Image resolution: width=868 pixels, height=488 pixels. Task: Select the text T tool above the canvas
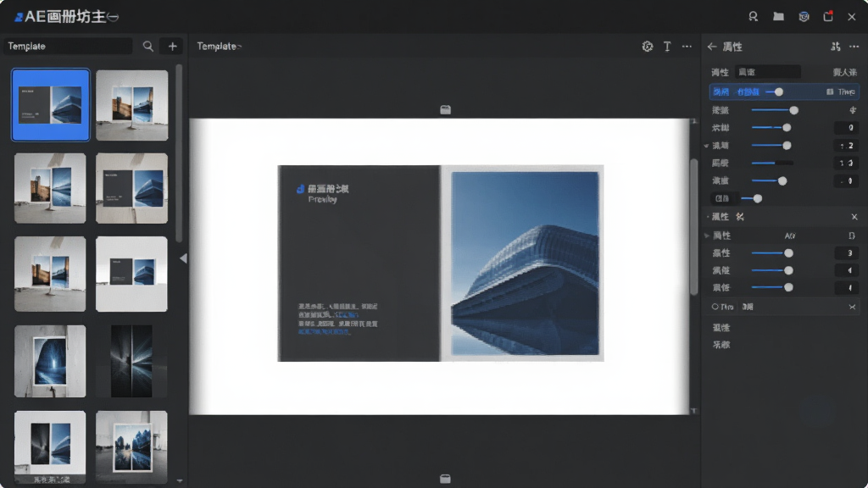[667, 47]
